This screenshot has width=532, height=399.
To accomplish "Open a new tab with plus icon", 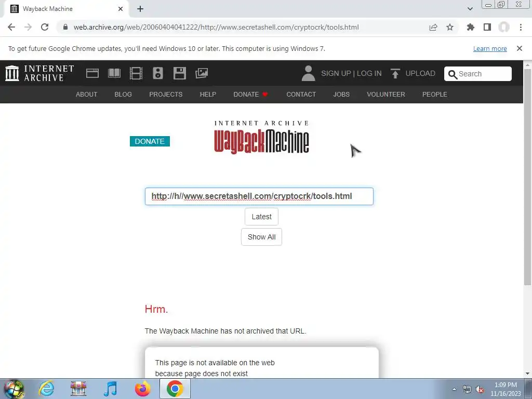I will pos(140,9).
